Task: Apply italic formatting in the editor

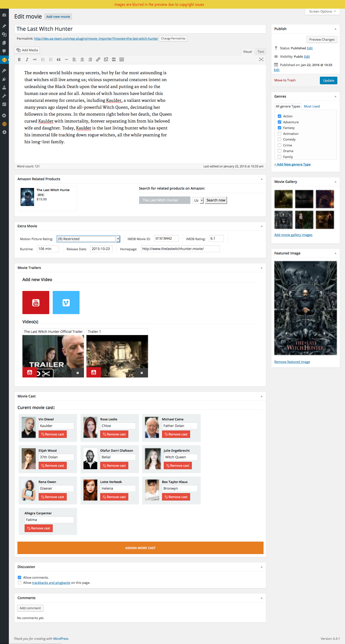Action: pos(27,59)
